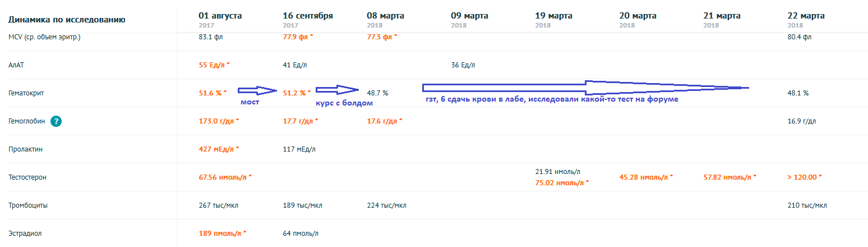Click the '> 120.00' testosterone result
868x247 pixels.
point(803,177)
